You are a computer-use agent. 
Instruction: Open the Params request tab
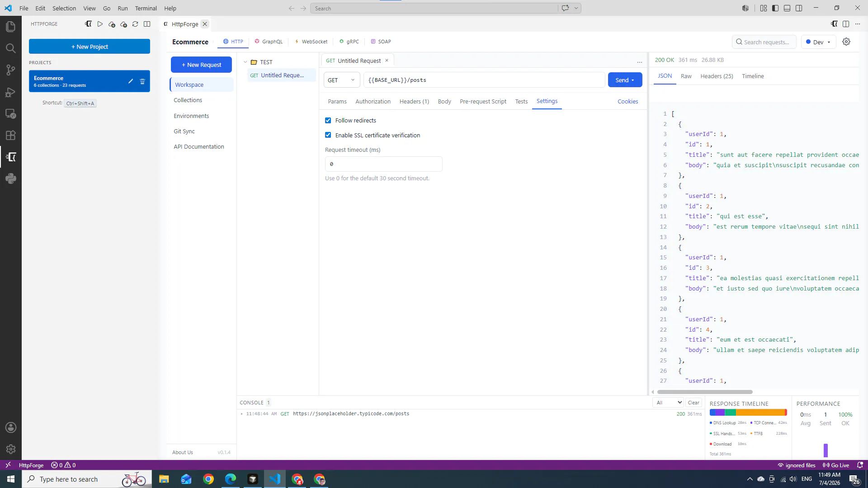[337, 102]
